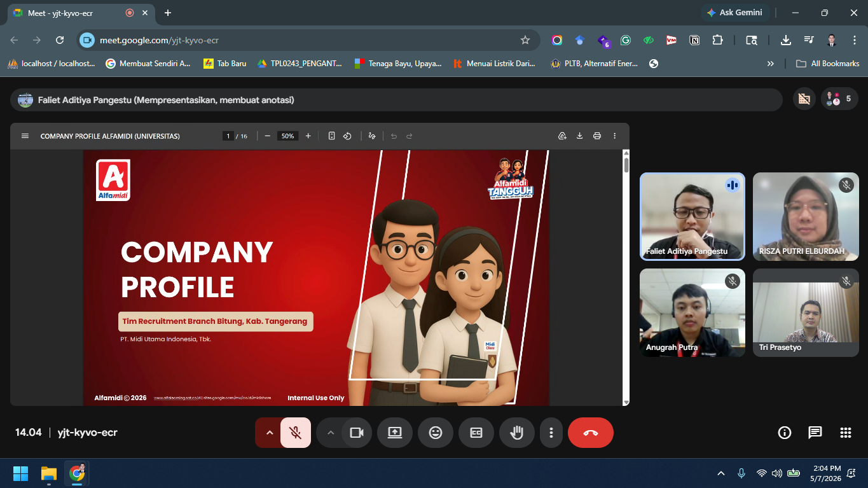Open the in-call chat panel

[815, 433]
